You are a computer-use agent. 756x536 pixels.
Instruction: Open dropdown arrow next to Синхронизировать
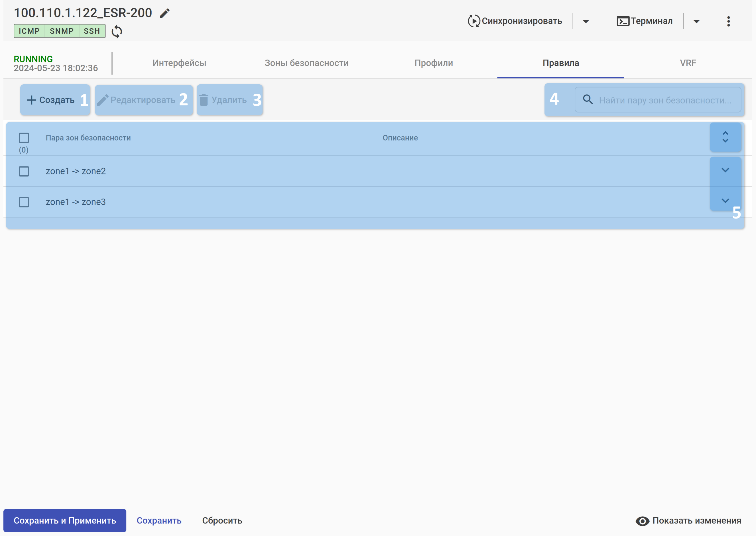coord(586,22)
